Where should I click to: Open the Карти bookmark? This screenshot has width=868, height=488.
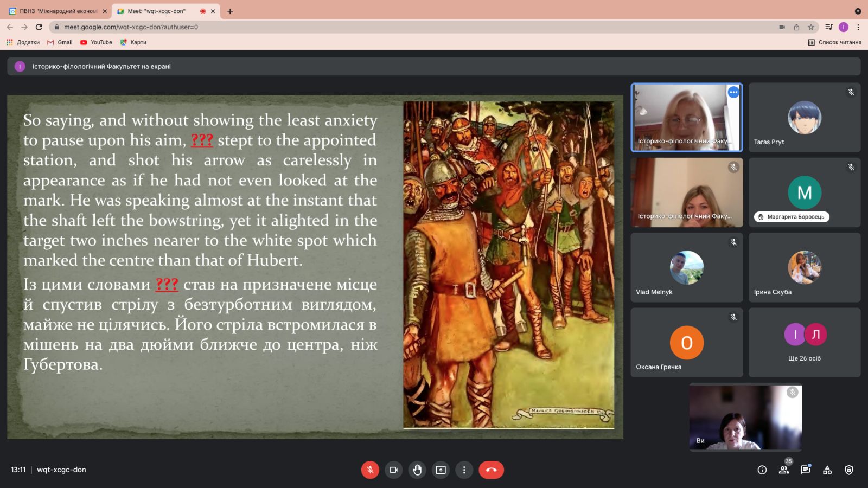click(133, 42)
